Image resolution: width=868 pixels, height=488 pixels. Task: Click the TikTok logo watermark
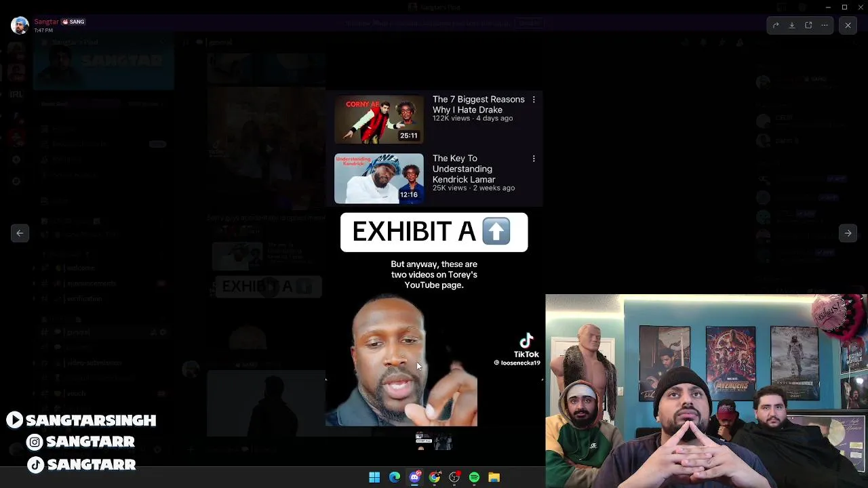pos(526,346)
